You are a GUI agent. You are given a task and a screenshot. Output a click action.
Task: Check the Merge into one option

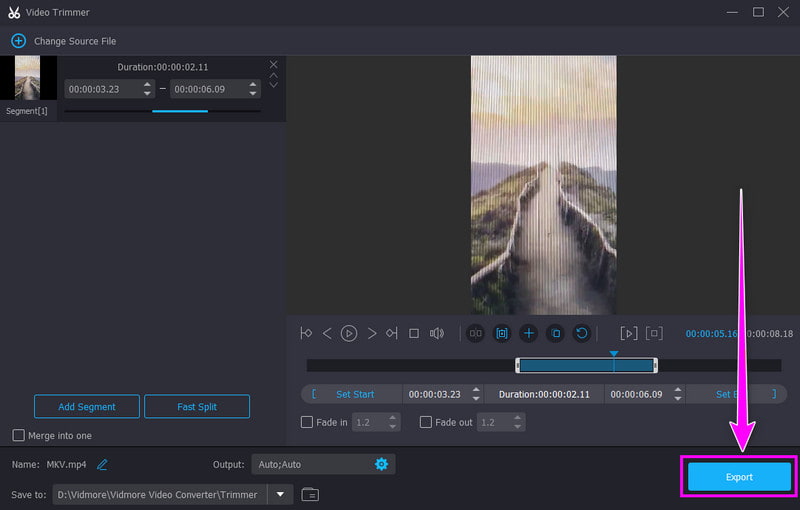click(18, 435)
